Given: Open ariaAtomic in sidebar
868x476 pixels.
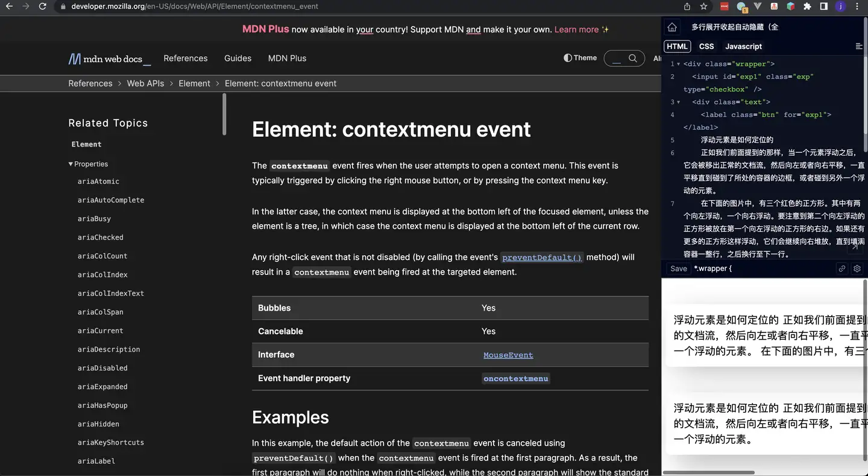Looking at the screenshot, I should pyautogui.click(x=98, y=182).
